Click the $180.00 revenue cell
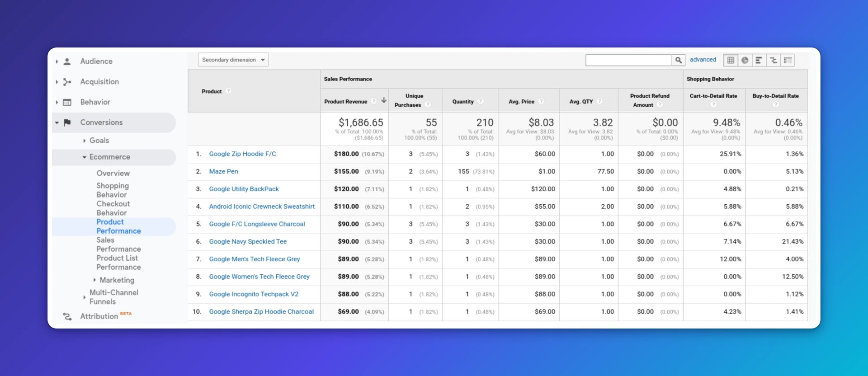Image resolution: width=868 pixels, height=376 pixels. coord(346,154)
